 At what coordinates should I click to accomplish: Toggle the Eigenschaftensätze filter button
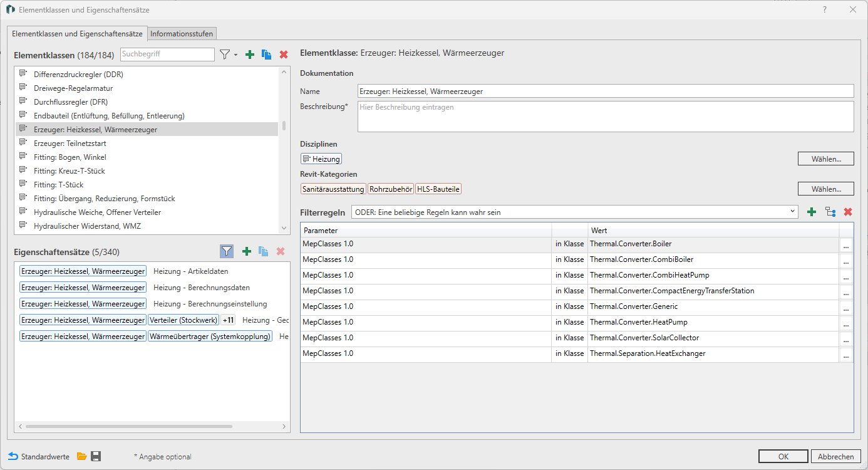227,251
